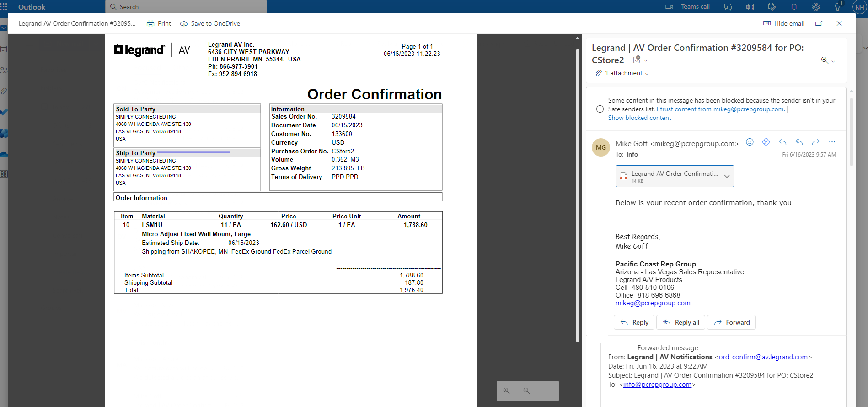Open the MG sender avatar
Viewport: 868px width, 407px height.
(601, 147)
